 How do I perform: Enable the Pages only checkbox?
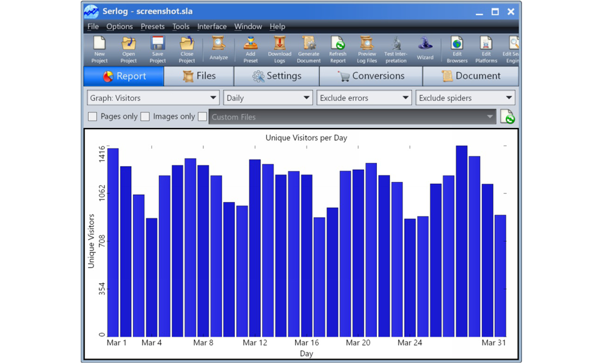93,116
